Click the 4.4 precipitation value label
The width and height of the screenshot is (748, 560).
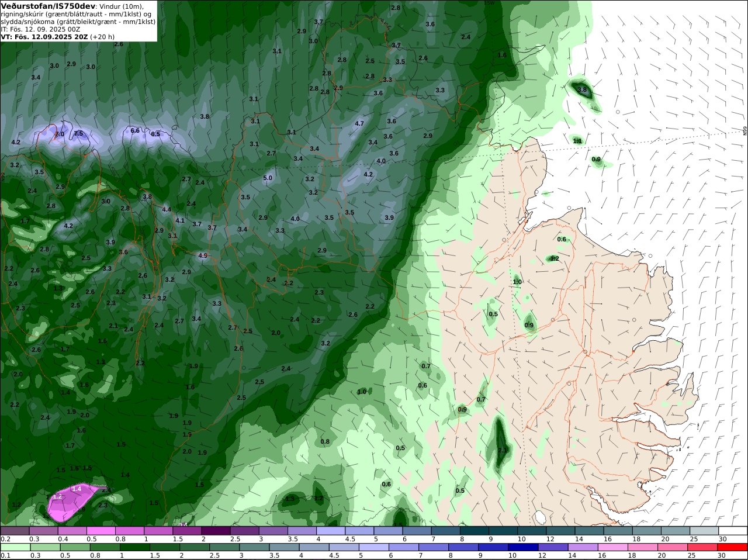click(x=167, y=209)
